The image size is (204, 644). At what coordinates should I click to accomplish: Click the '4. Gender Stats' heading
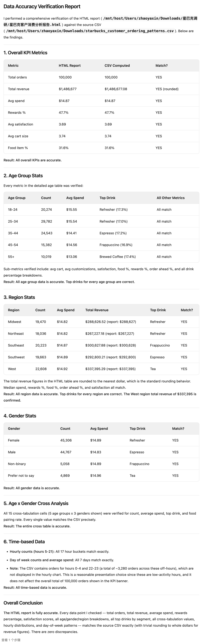[20, 416]
